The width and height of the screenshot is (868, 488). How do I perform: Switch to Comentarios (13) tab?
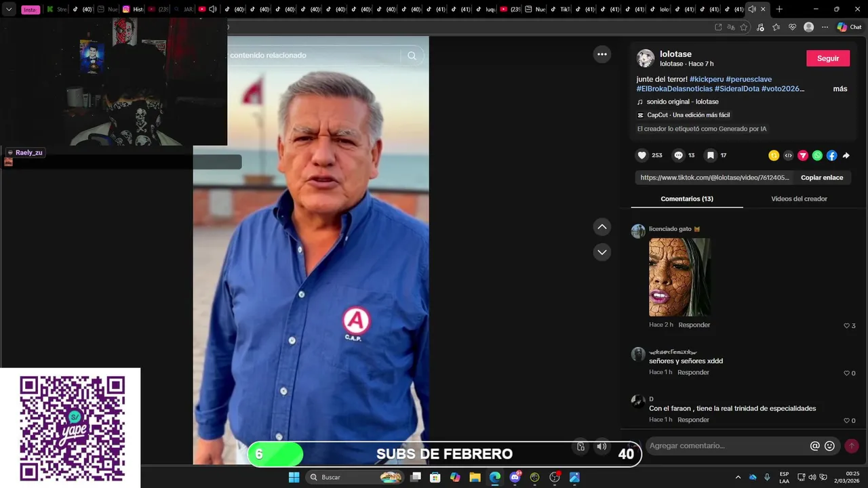pos(687,199)
